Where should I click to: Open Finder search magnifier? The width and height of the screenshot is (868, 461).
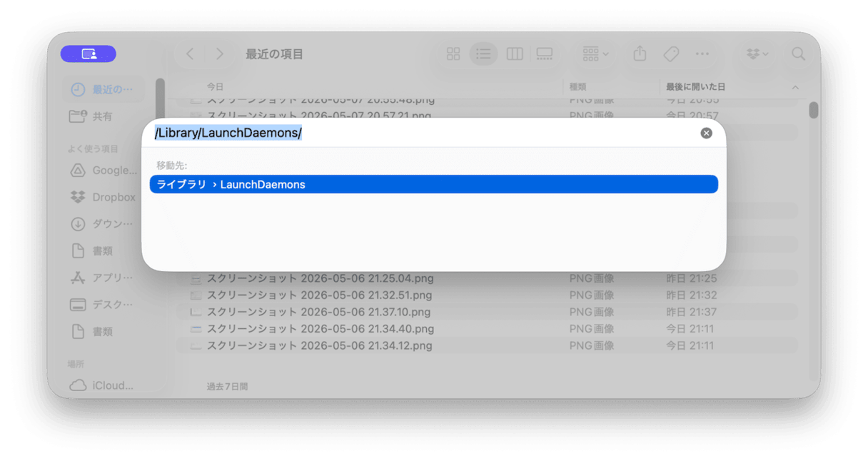798,54
